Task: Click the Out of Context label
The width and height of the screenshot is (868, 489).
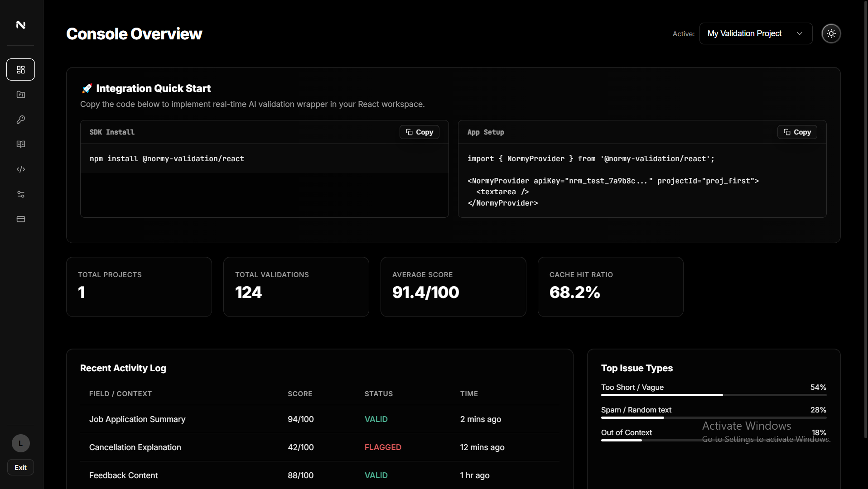Action: (627, 433)
